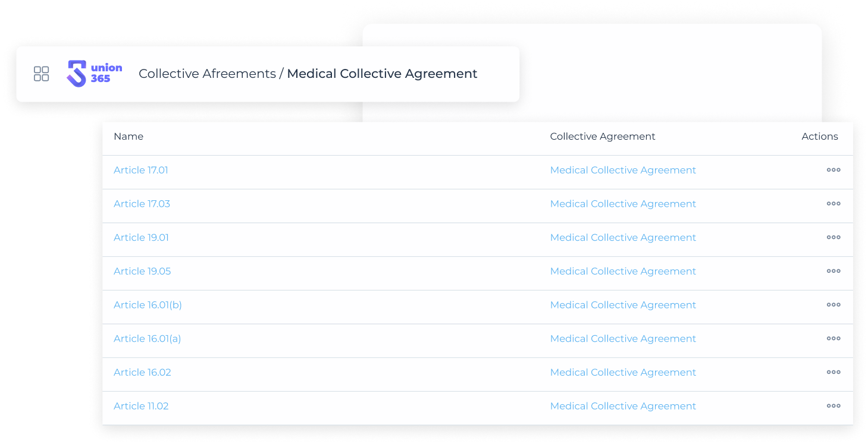Open Medical Collective Agreement link in Article 17.03 row
The image size is (868, 444).
coord(623,204)
